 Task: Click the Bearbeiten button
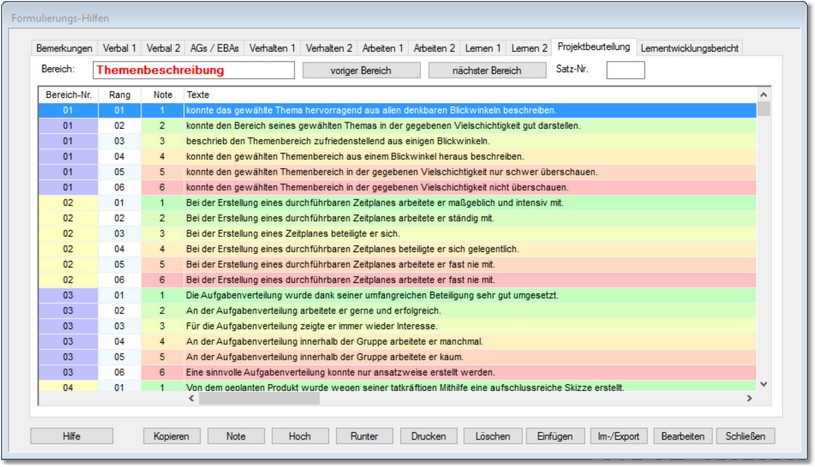pos(683,436)
